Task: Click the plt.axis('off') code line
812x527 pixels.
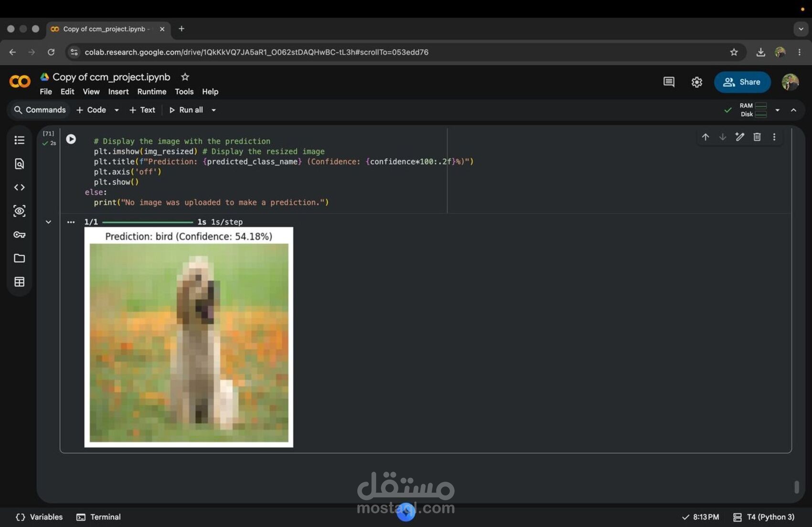Action: [x=128, y=172]
